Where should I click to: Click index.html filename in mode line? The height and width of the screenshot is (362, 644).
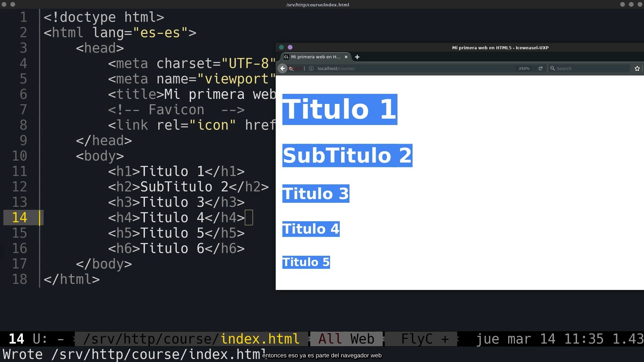tap(260, 339)
